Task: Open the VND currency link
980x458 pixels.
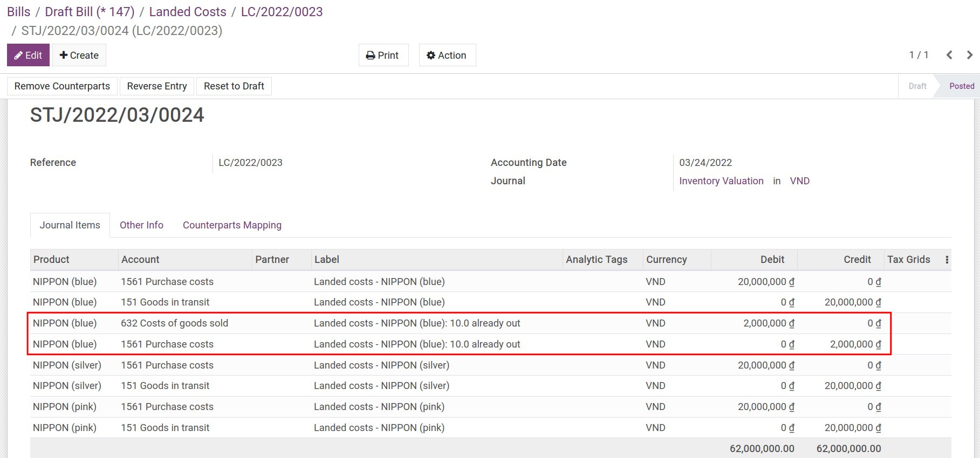Action: pyautogui.click(x=799, y=181)
